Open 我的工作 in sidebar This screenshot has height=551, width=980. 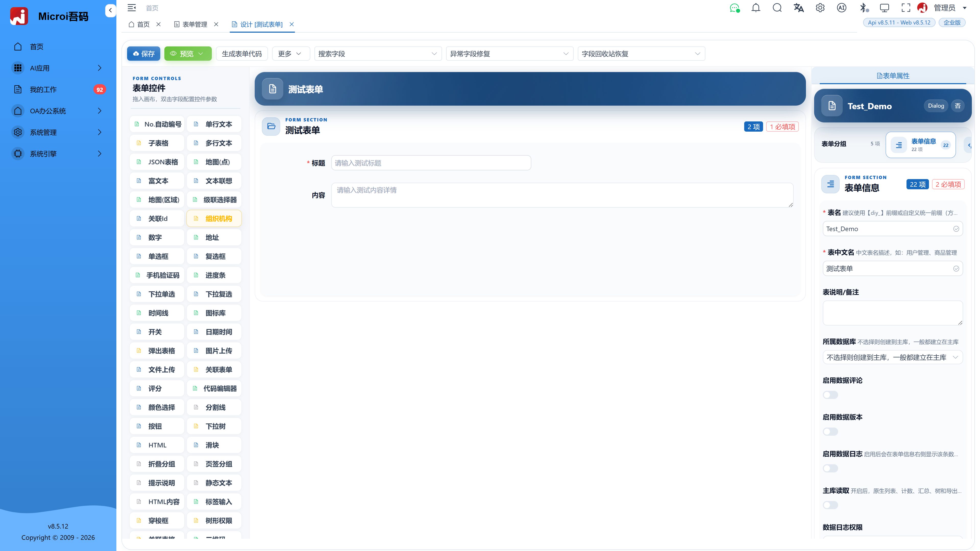click(58, 90)
